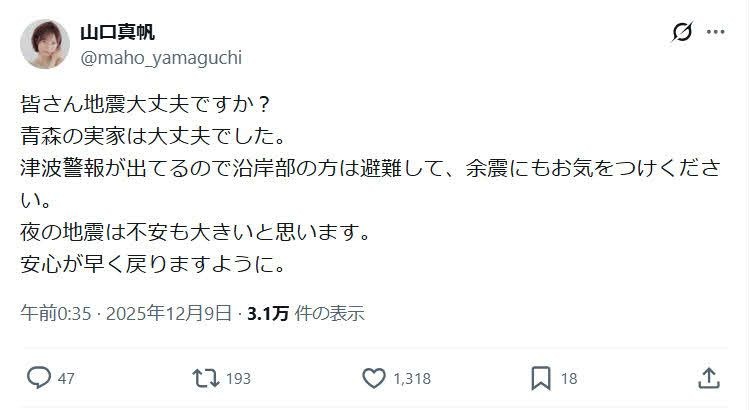Click the reply count 47
750x410 pixels.
click(x=67, y=378)
